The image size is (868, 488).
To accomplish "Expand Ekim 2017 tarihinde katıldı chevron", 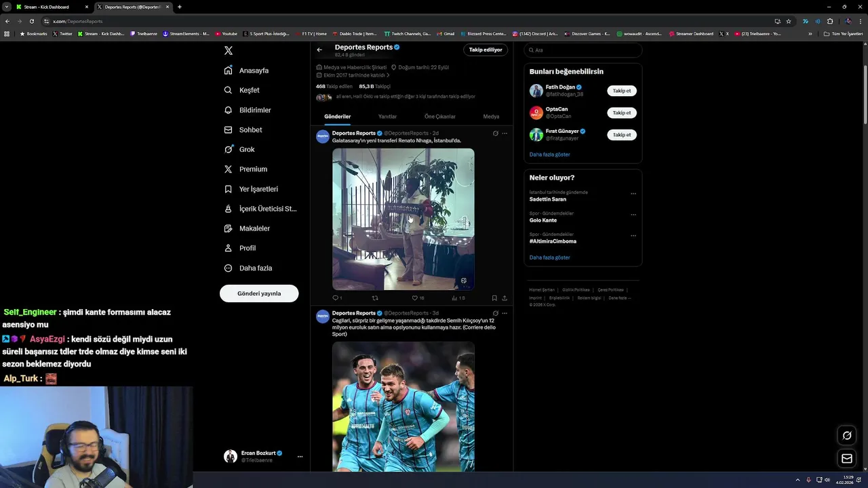I will tap(388, 75).
